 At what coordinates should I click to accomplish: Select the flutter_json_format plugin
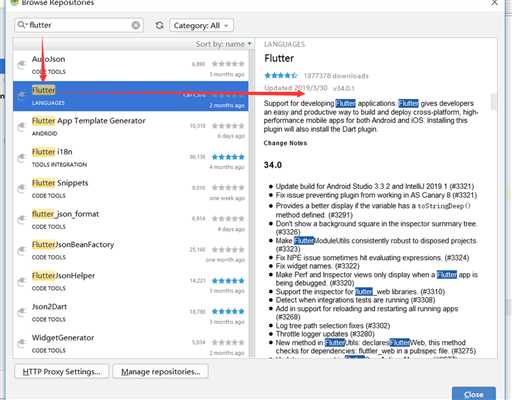131,220
